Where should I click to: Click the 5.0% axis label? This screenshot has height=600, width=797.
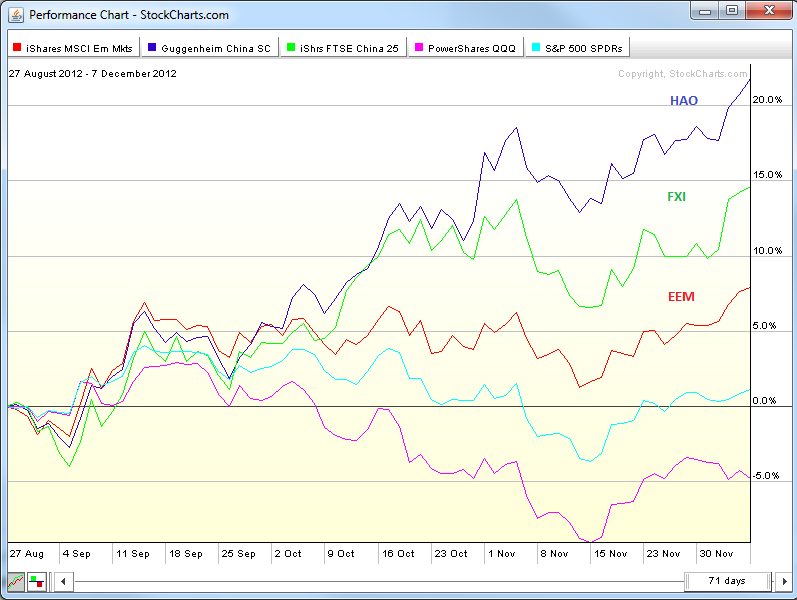pyautogui.click(x=764, y=326)
